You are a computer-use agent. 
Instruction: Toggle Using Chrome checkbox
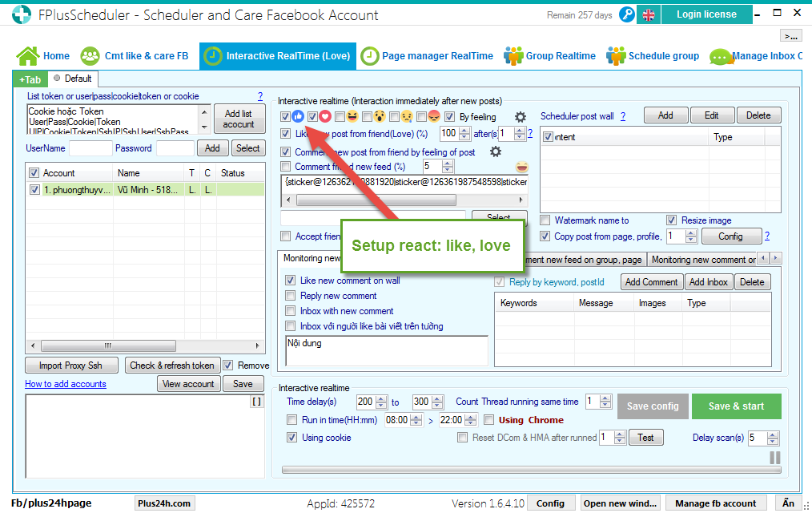pos(488,420)
